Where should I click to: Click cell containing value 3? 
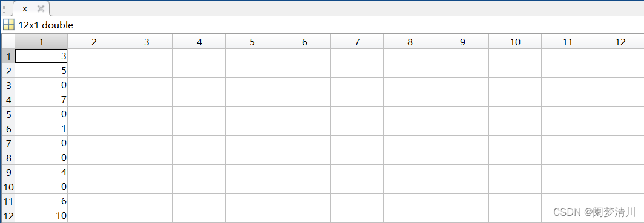(41, 56)
